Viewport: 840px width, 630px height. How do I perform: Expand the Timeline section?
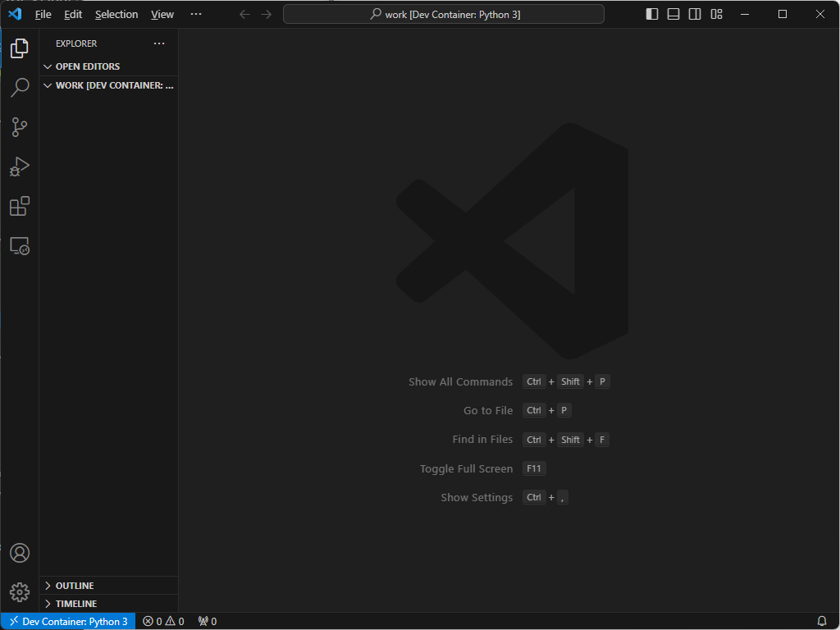(109, 604)
